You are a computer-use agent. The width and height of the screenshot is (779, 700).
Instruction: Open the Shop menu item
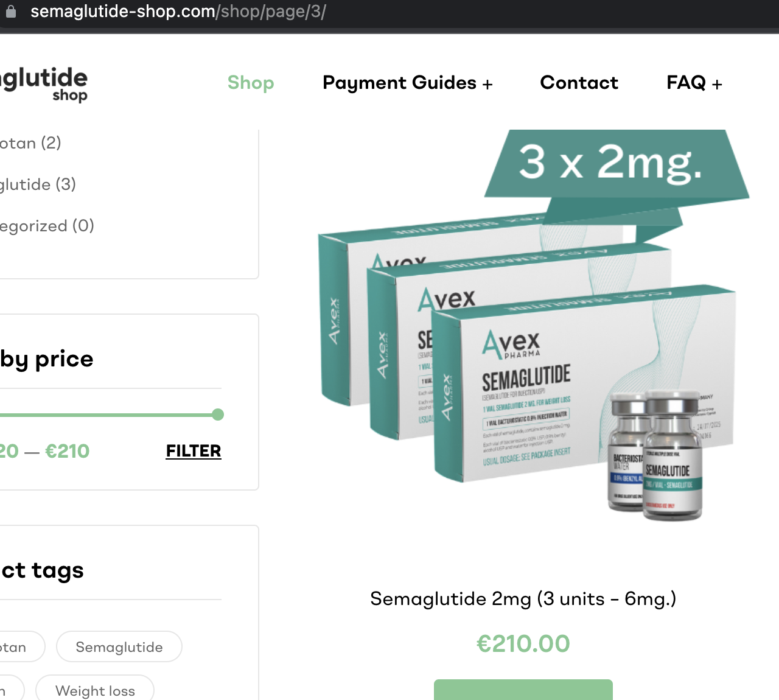251,83
